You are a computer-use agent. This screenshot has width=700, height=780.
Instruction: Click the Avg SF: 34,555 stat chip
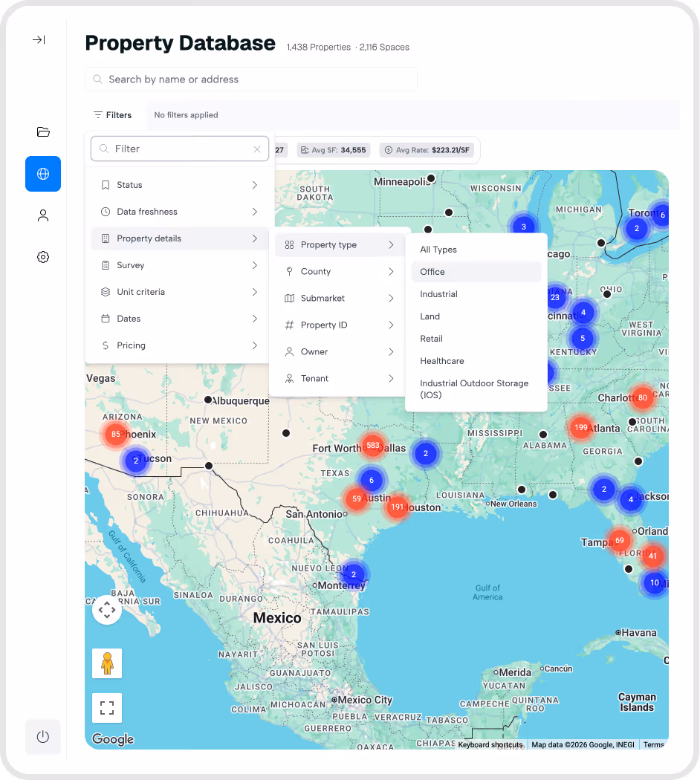coord(334,150)
